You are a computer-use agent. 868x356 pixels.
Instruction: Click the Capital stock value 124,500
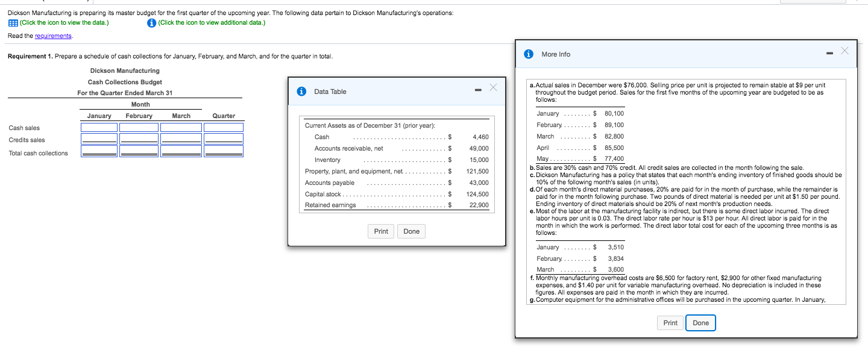pyautogui.click(x=477, y=194)
